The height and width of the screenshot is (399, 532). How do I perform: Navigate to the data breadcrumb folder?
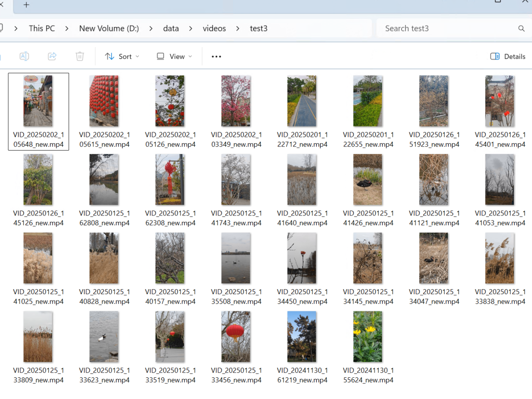(171, 29)
